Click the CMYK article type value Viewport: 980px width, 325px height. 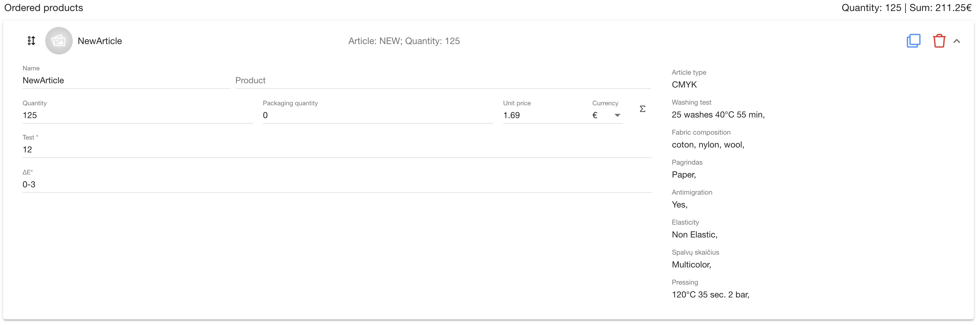point(684,84)
